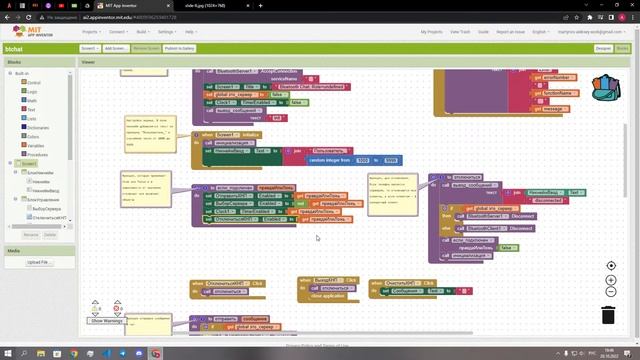Switch to the MIT App Inventor browser tab
The image size is (640, 360).
[x=133, y=6]
